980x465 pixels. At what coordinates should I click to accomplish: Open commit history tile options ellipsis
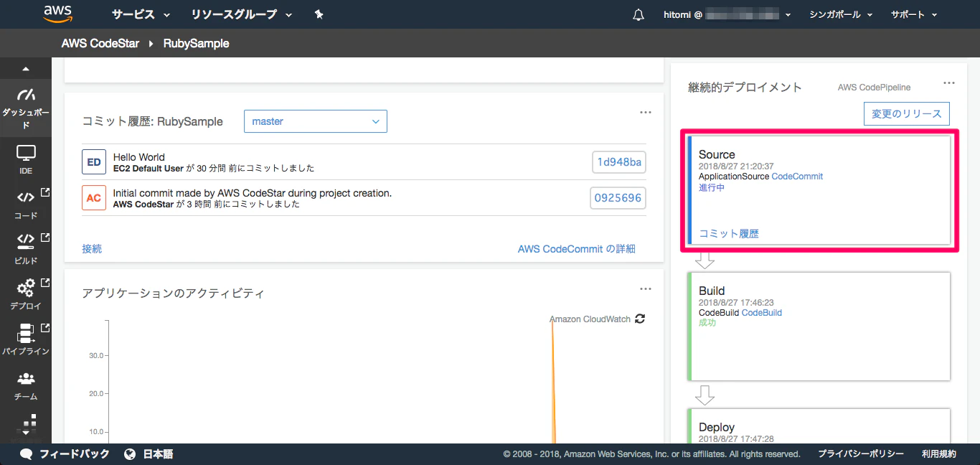pyautogui.click(x=646, y=112)
